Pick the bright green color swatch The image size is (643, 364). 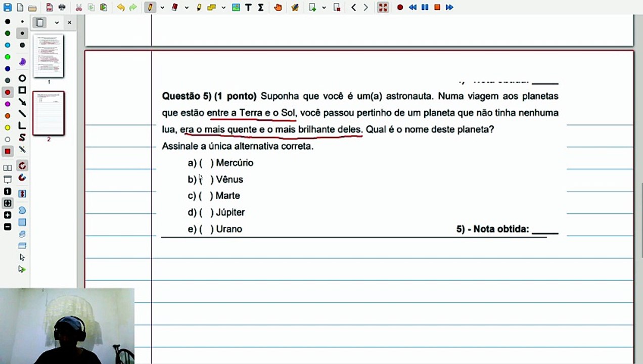[8, 57]
